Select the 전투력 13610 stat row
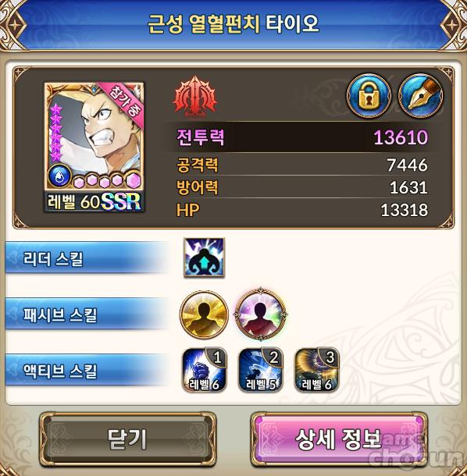 [302, 137]
